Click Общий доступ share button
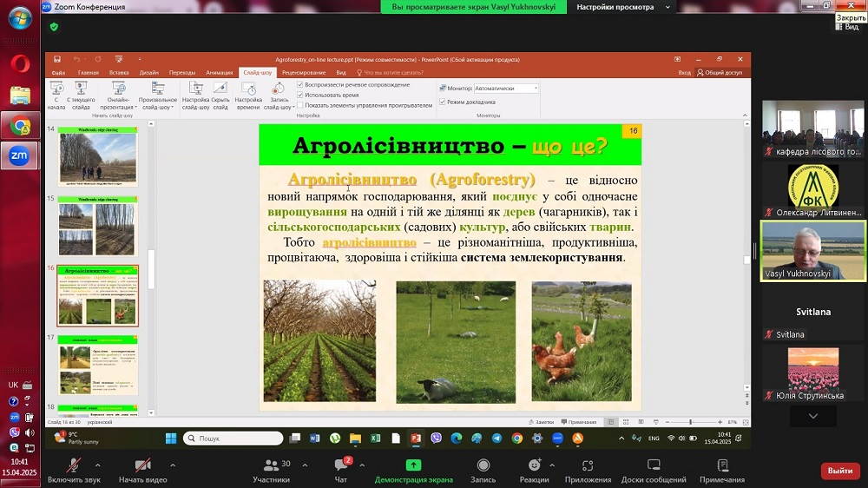The width and height of the screenshot is (868, 488). (x=720, y=73)
